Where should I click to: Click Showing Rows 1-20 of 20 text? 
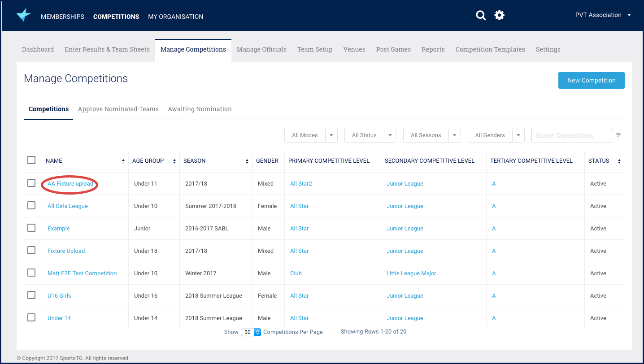(x=374, y=332)
